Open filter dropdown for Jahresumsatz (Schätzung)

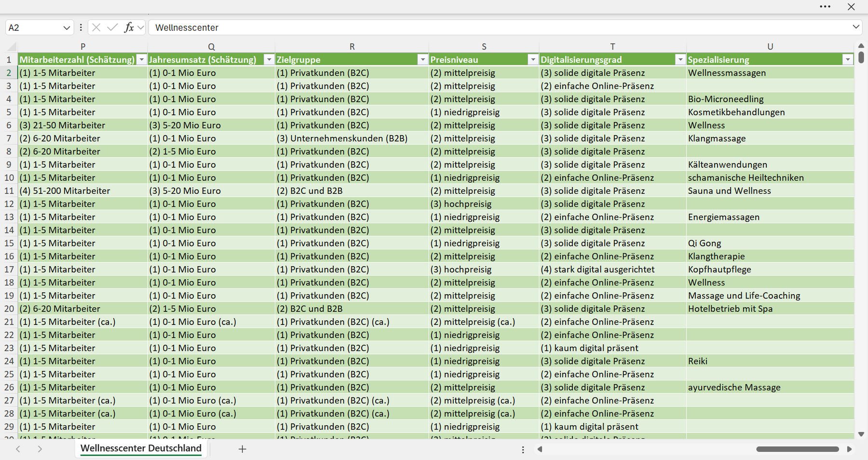[269, 60]
